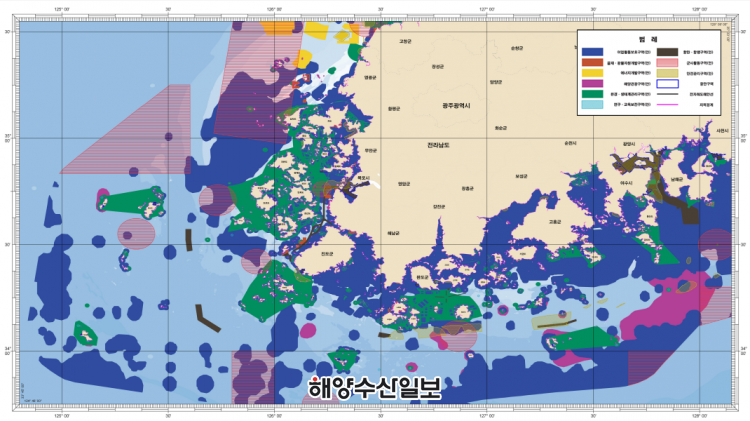
Task: Select the 화순군 label
Action: [501, 128]
